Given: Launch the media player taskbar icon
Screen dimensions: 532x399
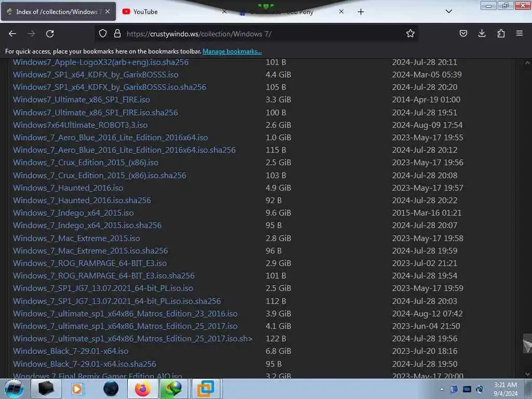Looking at the screenshot, I should pyautogui.click(x=77, y=389).
